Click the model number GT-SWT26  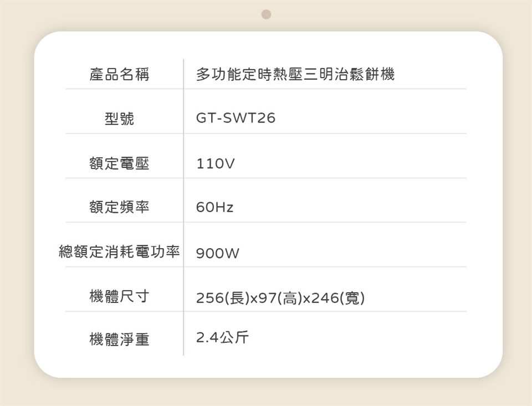pos(236,119)
